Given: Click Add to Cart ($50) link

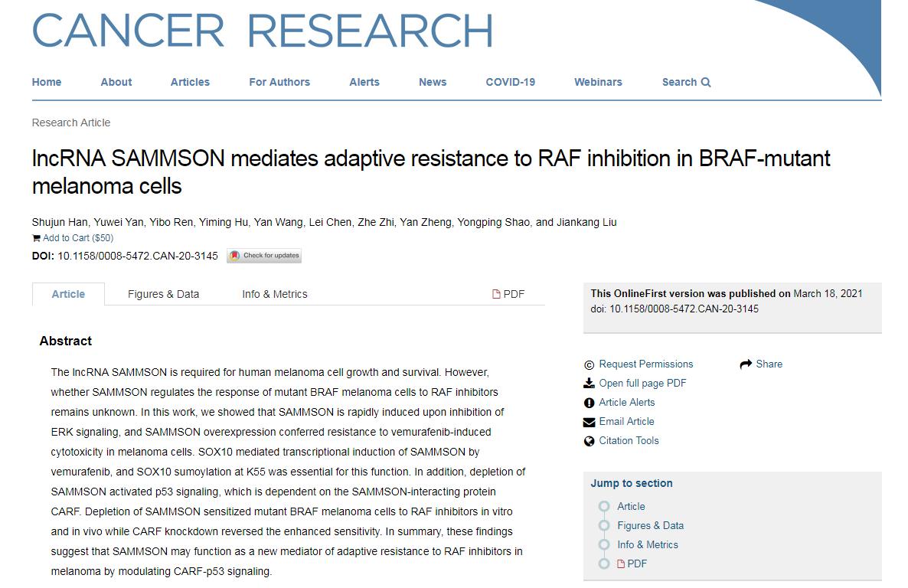Looking at the screenshot, I should [x=78, y=238].
